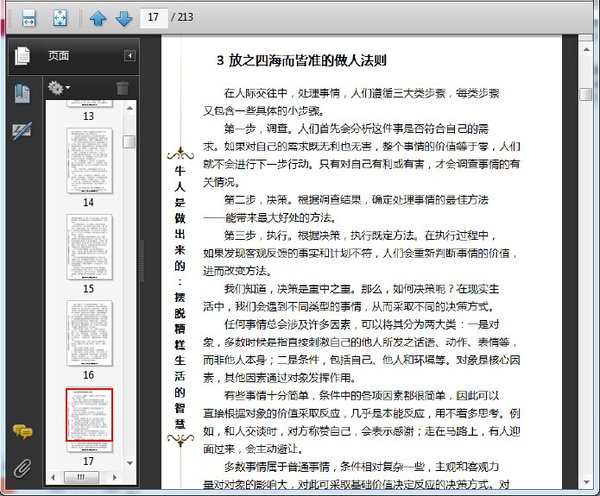Click the 页面 panel title
Screen dimensions: 600x496
[x=59, y=56]
